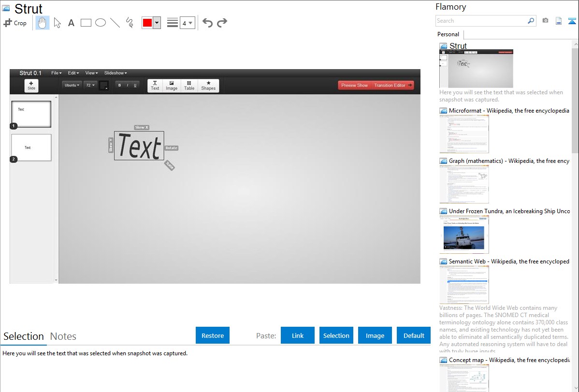
Task: Pick the freehand scribble tool
Action: (x=130, y=23)
